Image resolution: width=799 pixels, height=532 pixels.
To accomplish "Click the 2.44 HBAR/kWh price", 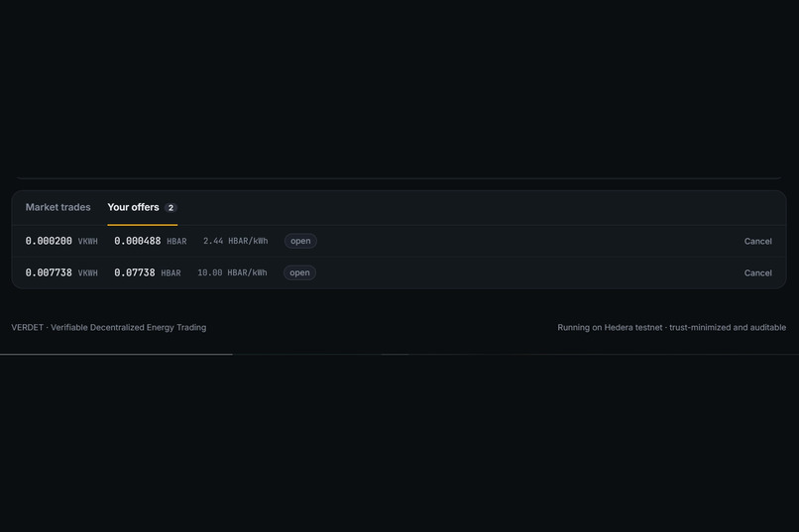I will 235,242.
